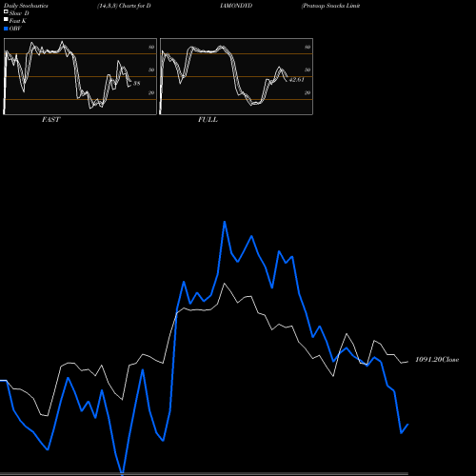Select the Fast K legend label

click(x=18, y=21)
